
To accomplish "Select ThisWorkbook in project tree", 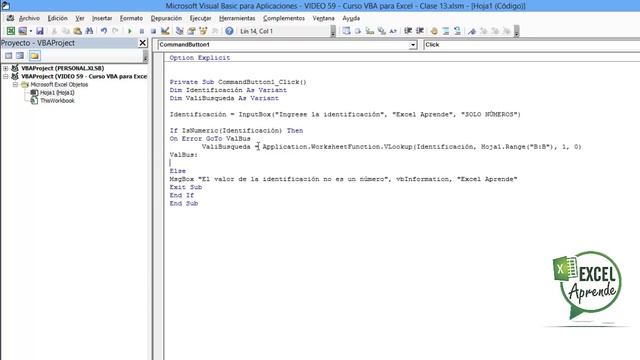I will point(57,101).
